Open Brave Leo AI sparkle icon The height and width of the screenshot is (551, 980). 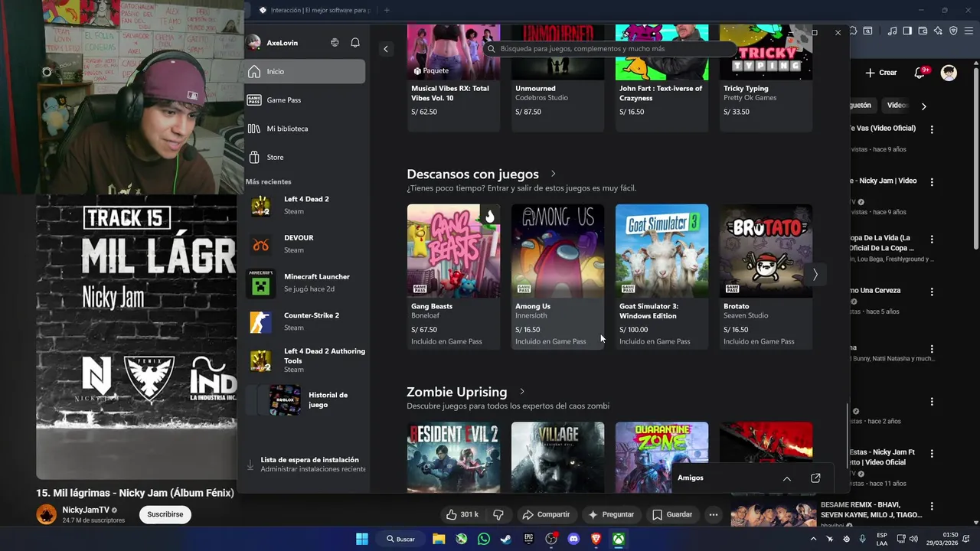click(x=938, y=31)
